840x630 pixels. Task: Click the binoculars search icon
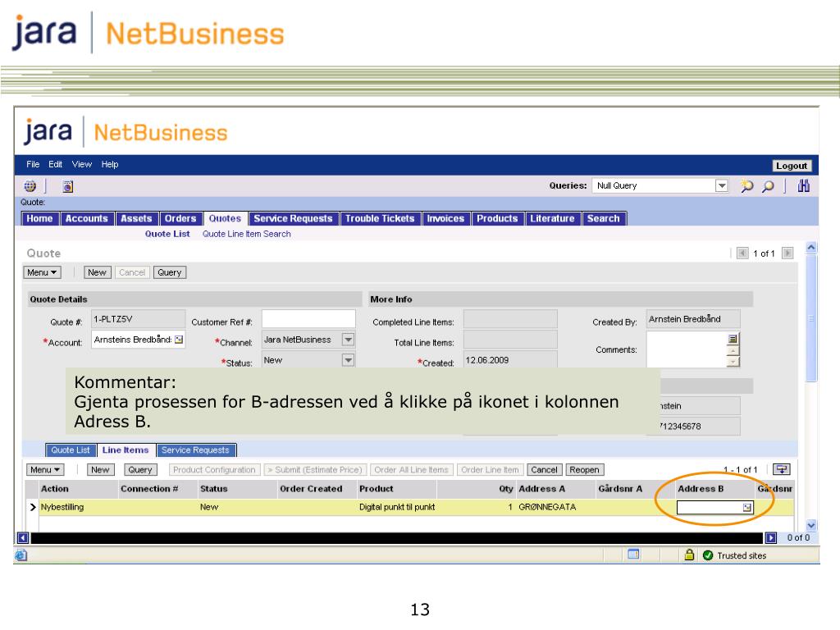(x=804, y=186)
